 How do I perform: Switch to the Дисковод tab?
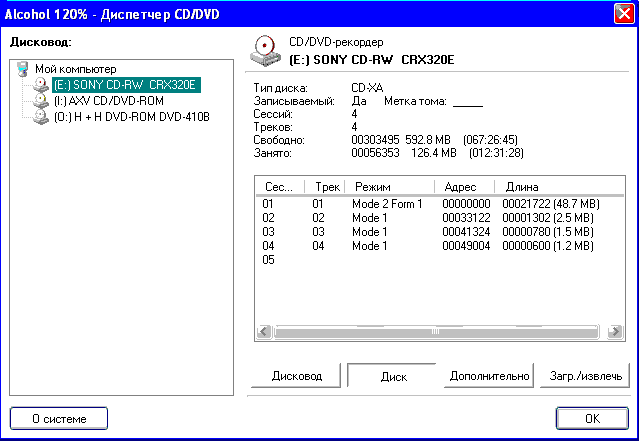coord(297,376)
